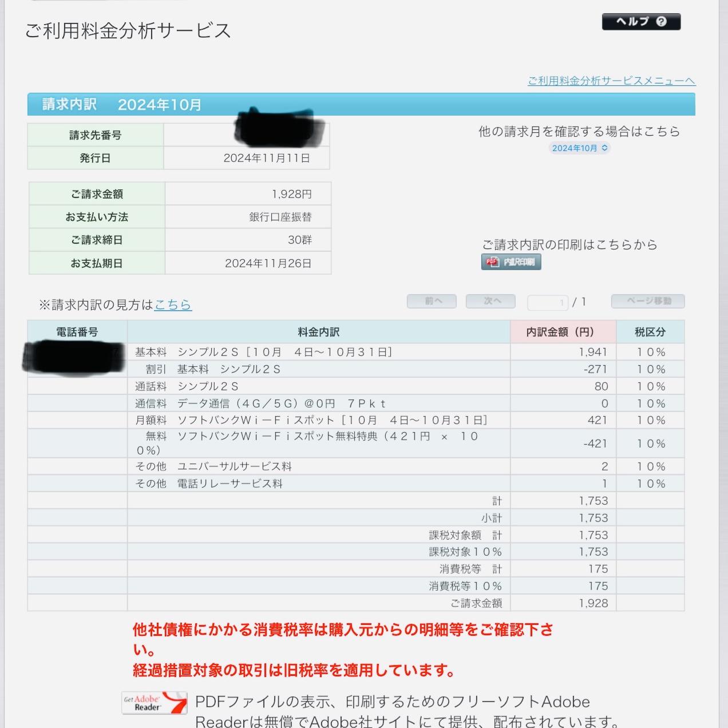Click the こちら link for 請求内訳の見方

[173, 306]
